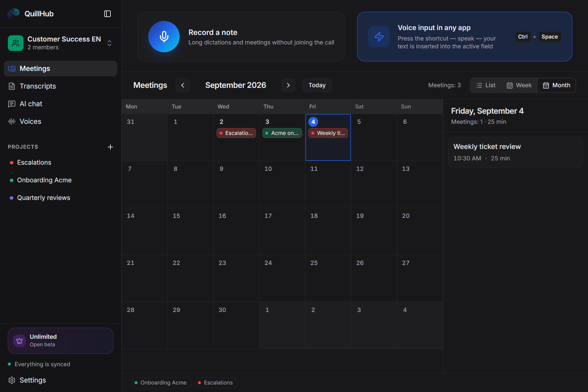The image size is (588, 392).
Task: Open the Escalatio... event on Wednesday 2
Action: 236,133
